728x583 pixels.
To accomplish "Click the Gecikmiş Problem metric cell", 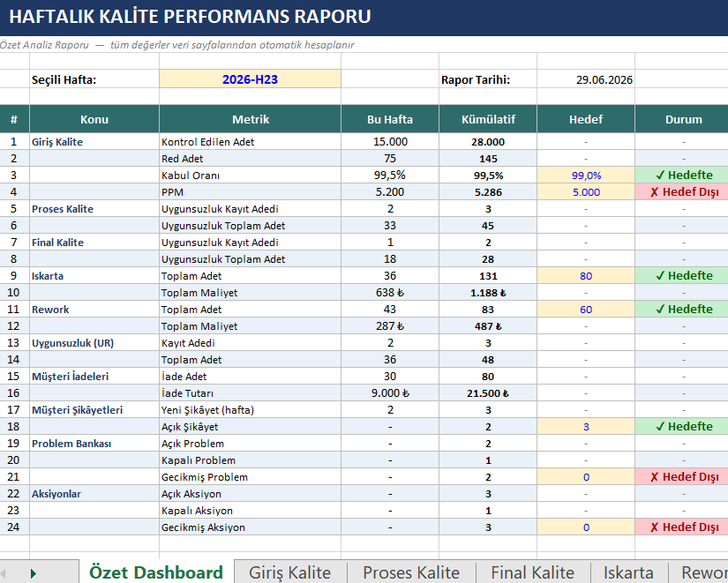I will 251,476.
